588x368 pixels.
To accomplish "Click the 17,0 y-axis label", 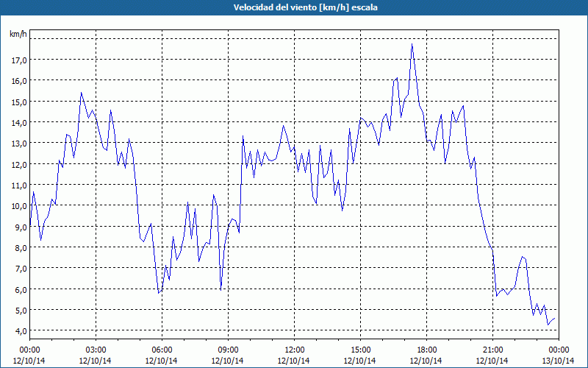I will point(19,60).
